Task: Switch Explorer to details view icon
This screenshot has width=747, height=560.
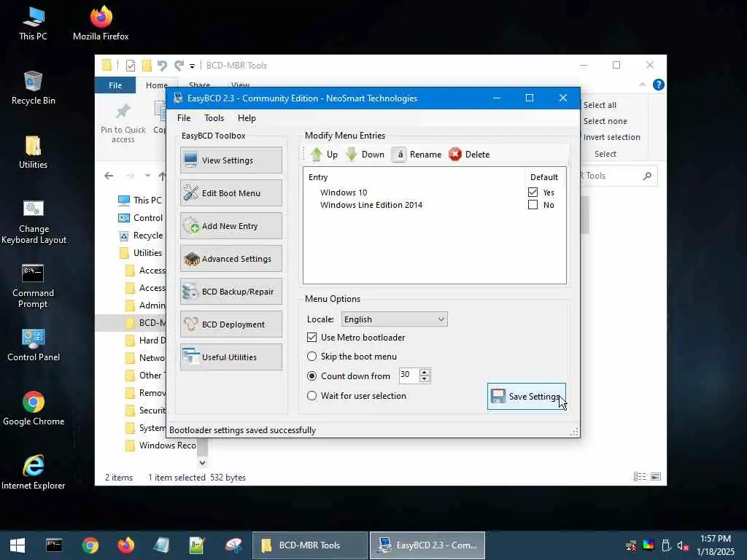Action: click(639, 477)
